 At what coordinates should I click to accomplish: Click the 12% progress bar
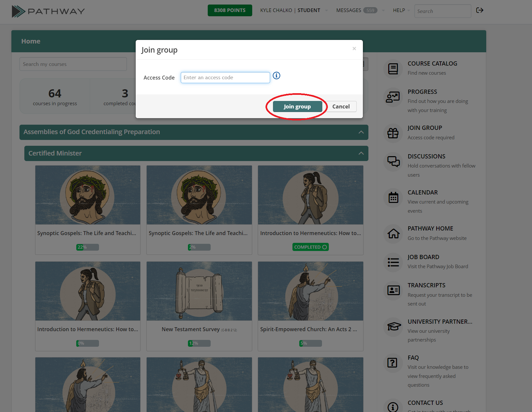point(199,343)
